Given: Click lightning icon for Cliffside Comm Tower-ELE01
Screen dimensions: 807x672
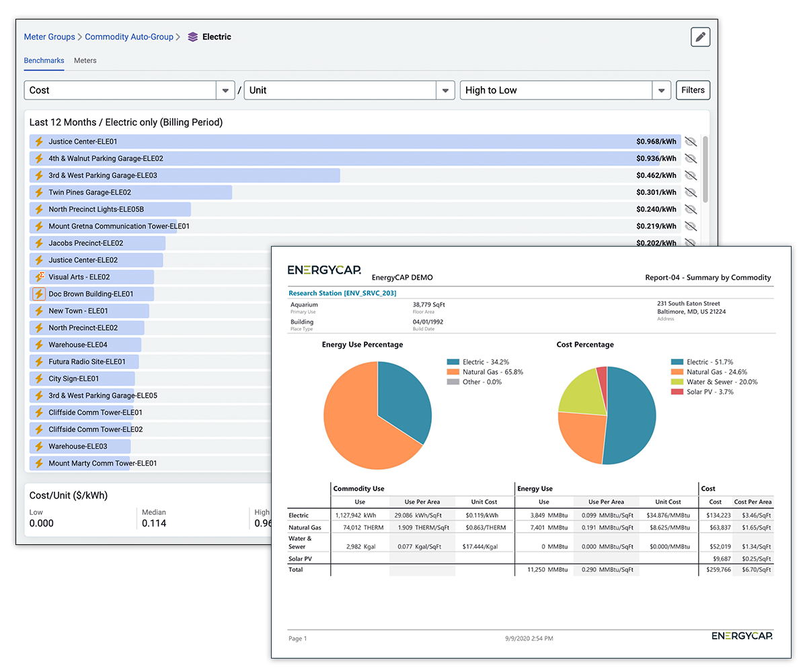Looking at the screenshot, I should click(39, 413).
